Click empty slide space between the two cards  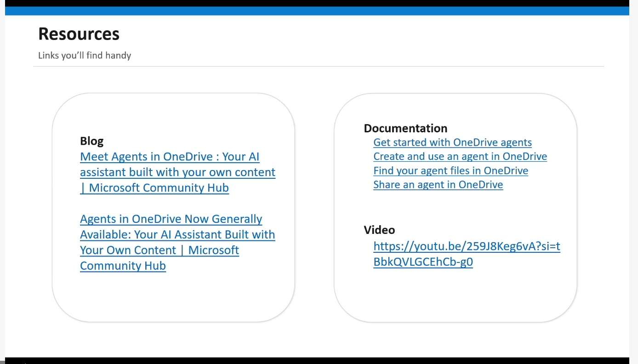click(x=314, y=207)
